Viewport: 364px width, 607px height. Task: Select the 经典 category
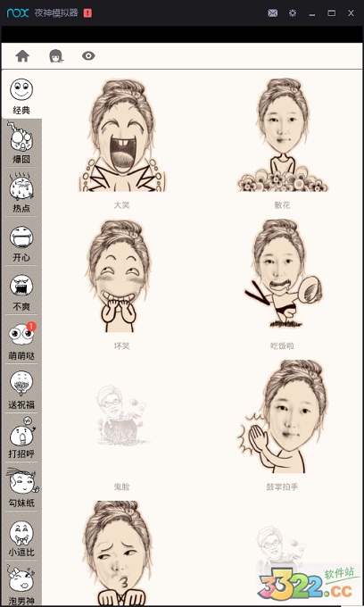pyautogui.click(x=21, y=96)
